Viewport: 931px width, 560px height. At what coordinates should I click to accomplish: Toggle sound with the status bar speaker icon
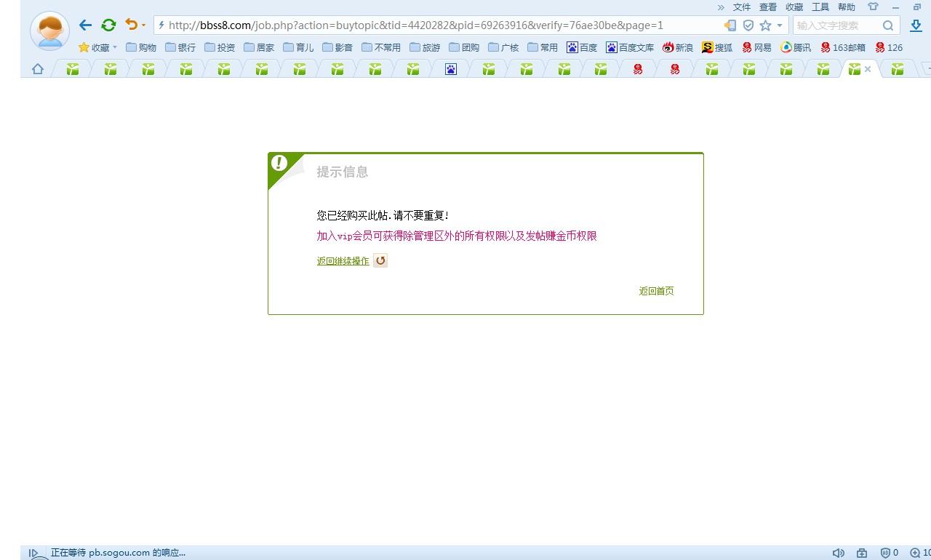tap(838, 553)
